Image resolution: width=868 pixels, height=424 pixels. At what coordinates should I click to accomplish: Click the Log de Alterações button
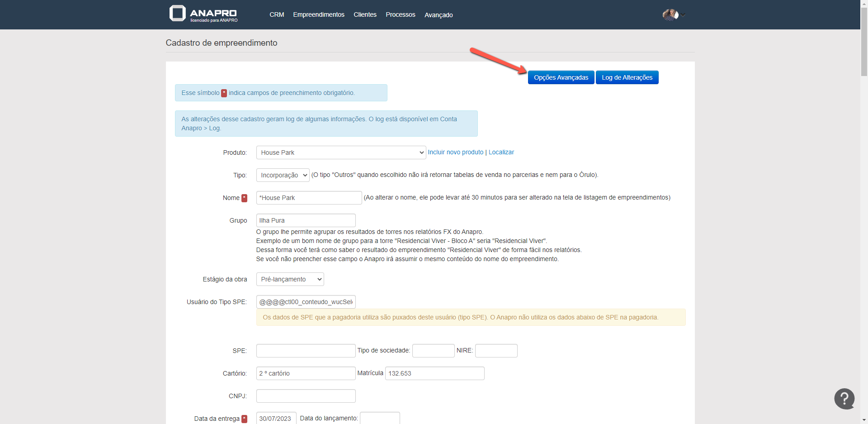tap(627, 77)
